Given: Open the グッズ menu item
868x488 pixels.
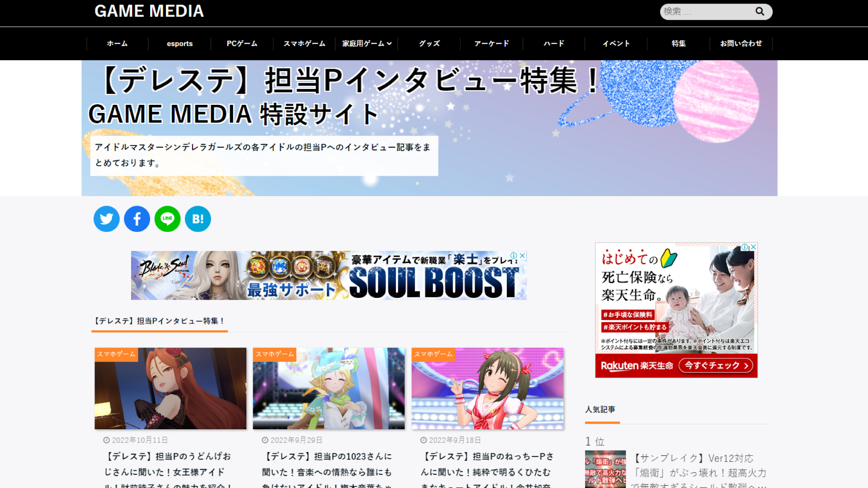Looking at the screenshot, I should click(x=429, y=43).
